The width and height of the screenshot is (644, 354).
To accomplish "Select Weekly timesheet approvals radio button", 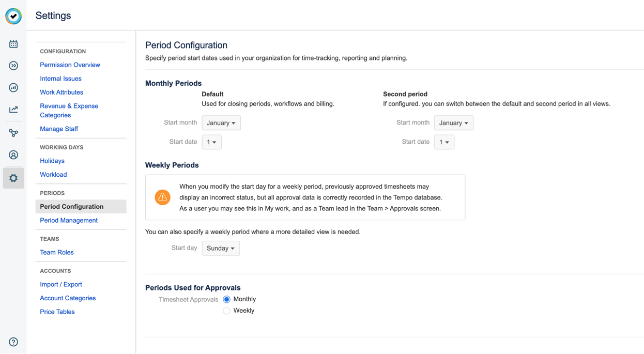I will click(226, 311).
